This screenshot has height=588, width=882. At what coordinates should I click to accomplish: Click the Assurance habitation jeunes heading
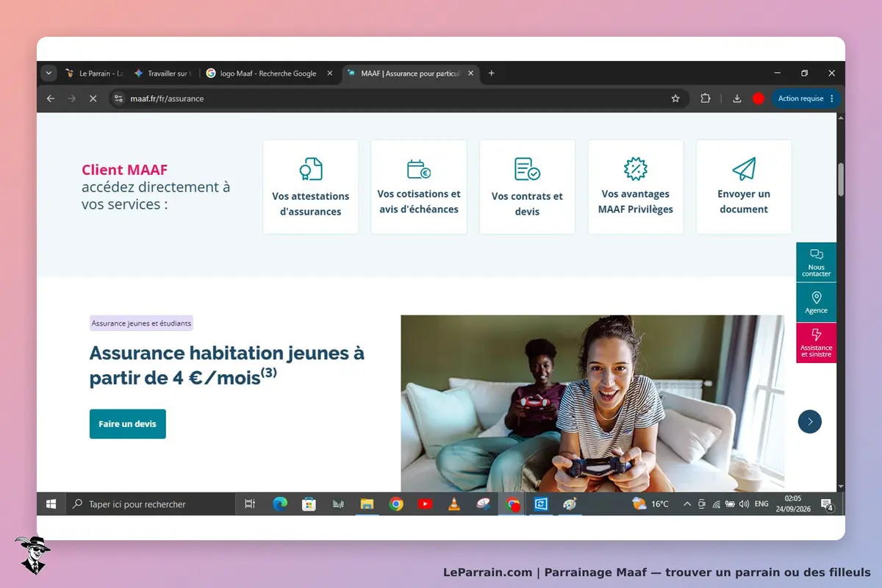point(227,365)
